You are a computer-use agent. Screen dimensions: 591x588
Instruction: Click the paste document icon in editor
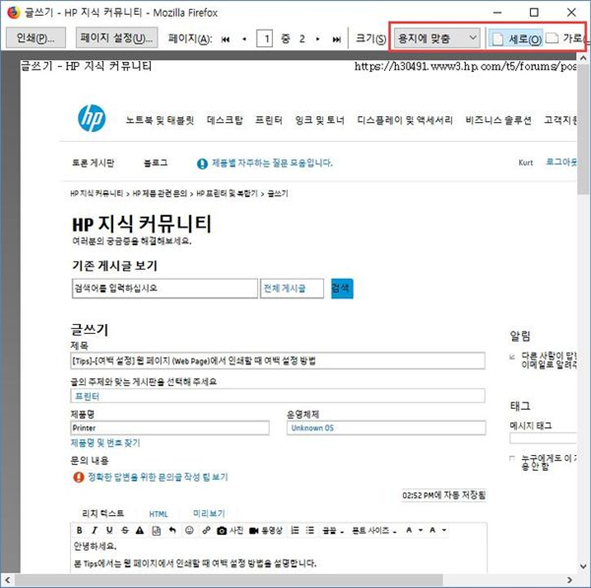(156, 530)
